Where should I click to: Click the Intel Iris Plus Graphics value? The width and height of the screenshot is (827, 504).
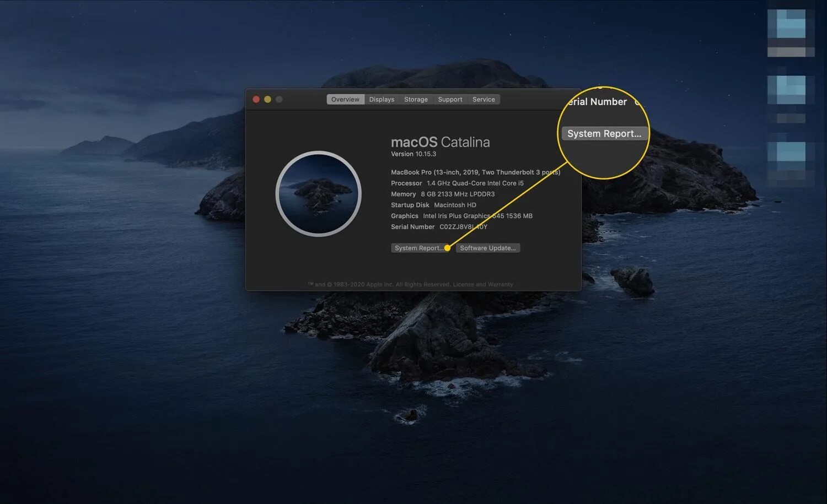tap(477, 216)
